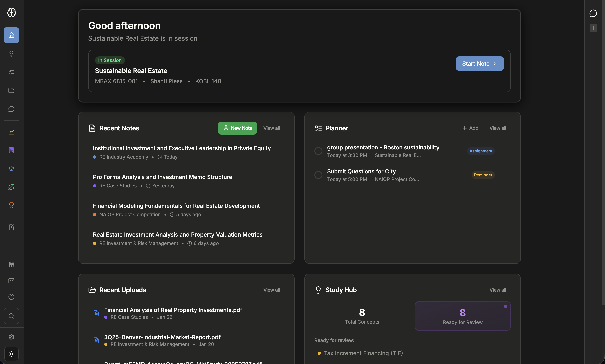Image resolution: width=605 pixels, height=364 pixels.
Task: Open the calculator tool icon
Action: tap(11, 150)
